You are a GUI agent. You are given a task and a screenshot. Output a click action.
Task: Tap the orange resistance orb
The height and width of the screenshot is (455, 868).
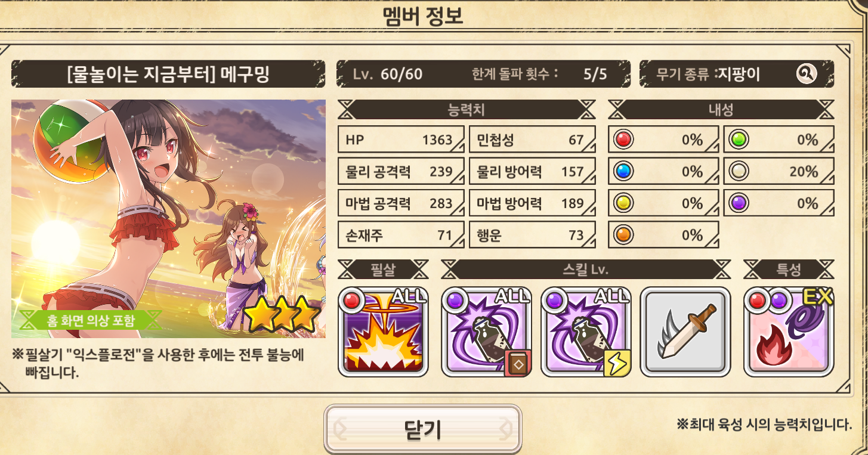(x=624, y=236)
